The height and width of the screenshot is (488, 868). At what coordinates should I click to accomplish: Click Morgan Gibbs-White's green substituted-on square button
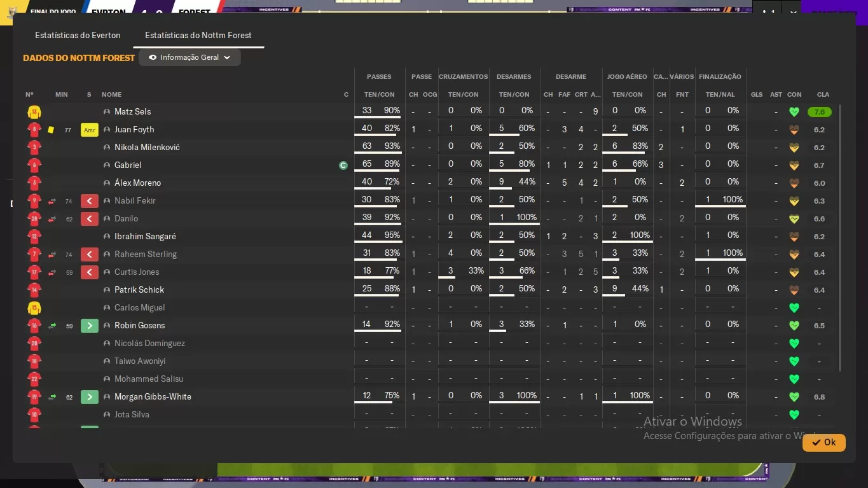[89, 397]
